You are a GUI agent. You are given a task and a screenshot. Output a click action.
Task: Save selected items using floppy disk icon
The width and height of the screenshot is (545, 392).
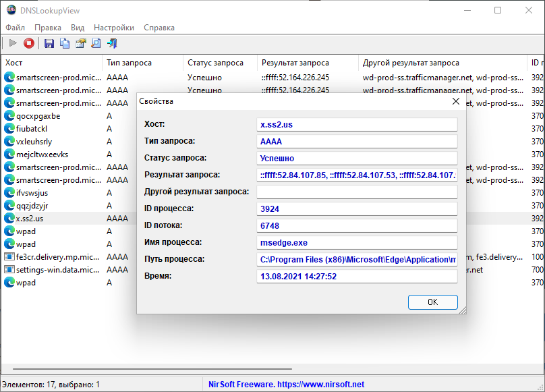pyautogui.click(x=49, y=43)
